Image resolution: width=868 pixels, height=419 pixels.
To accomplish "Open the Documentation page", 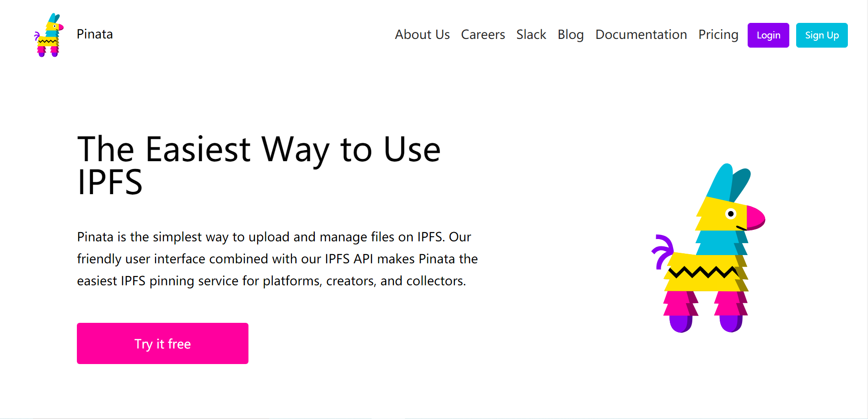I will coord(641,35).
